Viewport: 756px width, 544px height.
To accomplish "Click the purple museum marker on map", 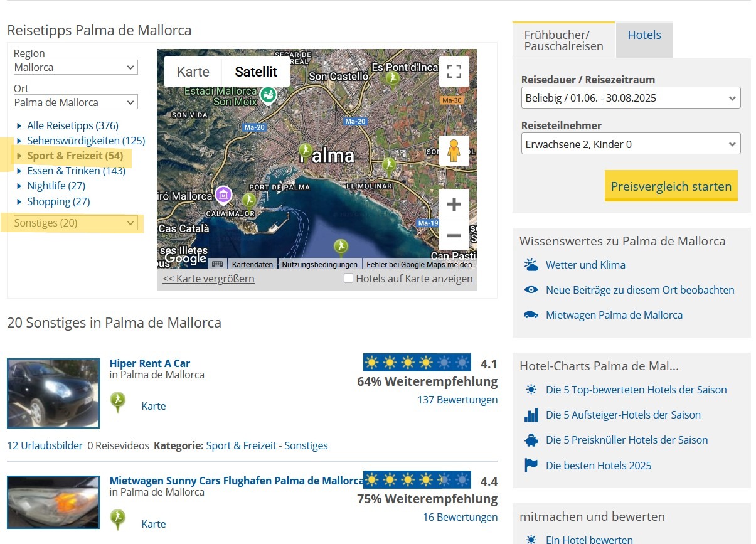I will [223, 194].
